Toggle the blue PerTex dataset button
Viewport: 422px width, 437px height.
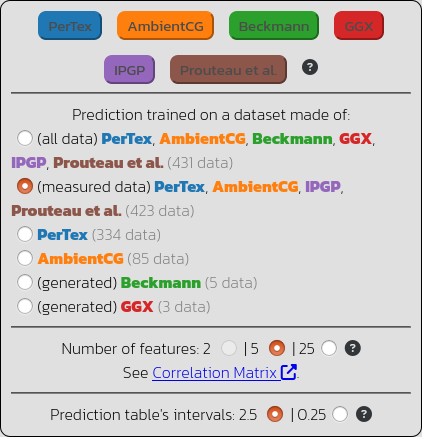click(70, 26)
